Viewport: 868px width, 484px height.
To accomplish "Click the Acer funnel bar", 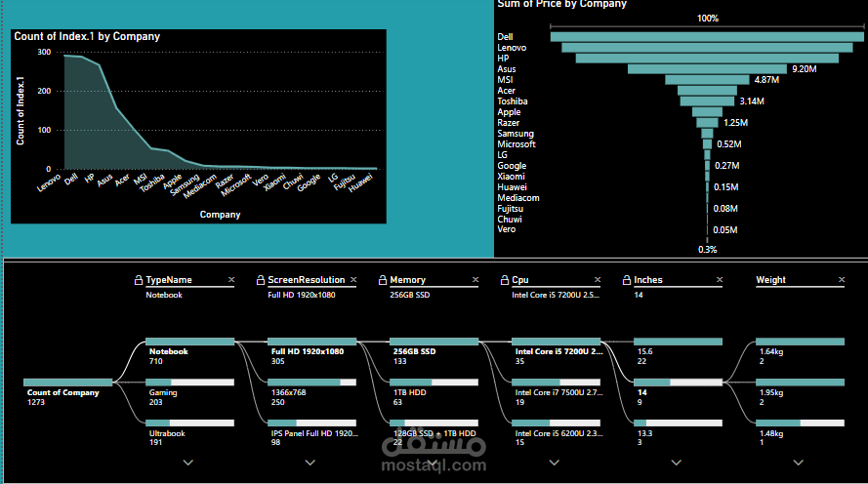I will click(x=707, y=91).
